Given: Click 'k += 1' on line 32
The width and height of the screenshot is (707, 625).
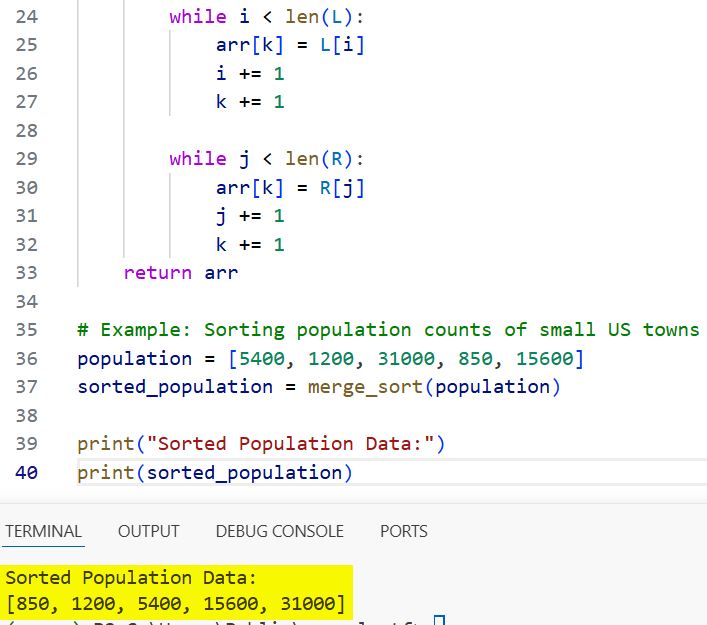Looking at the screenshot, I should click(250, 244).
